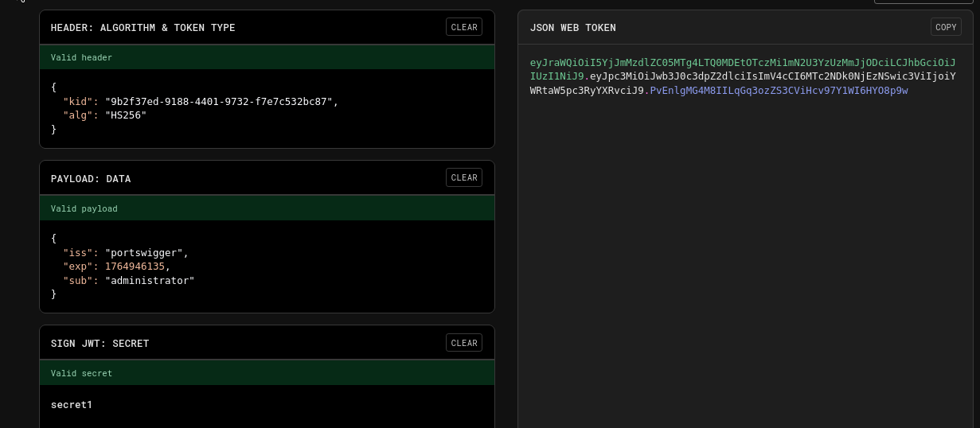Click the white payload segment of the token

pyautogui.click(x=764, y=76)
